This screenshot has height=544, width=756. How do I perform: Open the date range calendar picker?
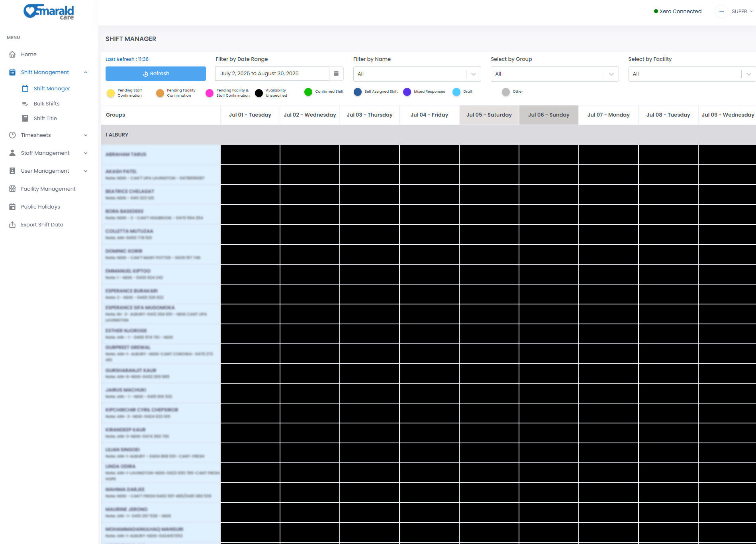(x=336, y=74)
